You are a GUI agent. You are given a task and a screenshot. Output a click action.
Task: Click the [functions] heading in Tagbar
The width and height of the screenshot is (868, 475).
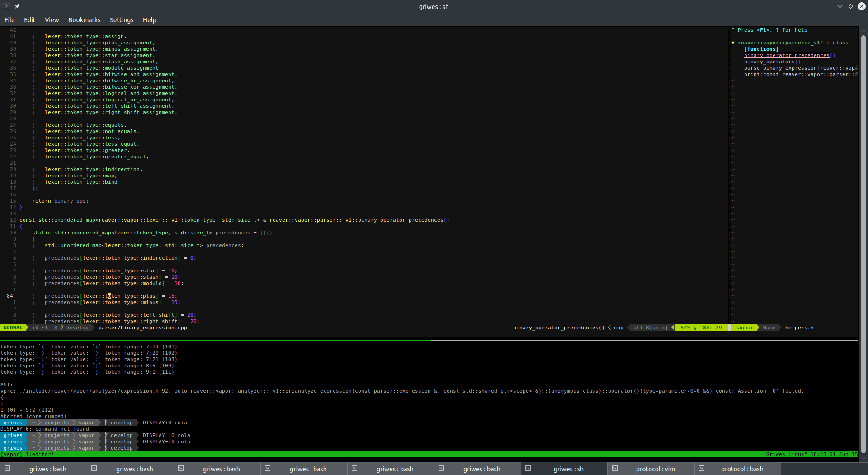coord(761,49)
